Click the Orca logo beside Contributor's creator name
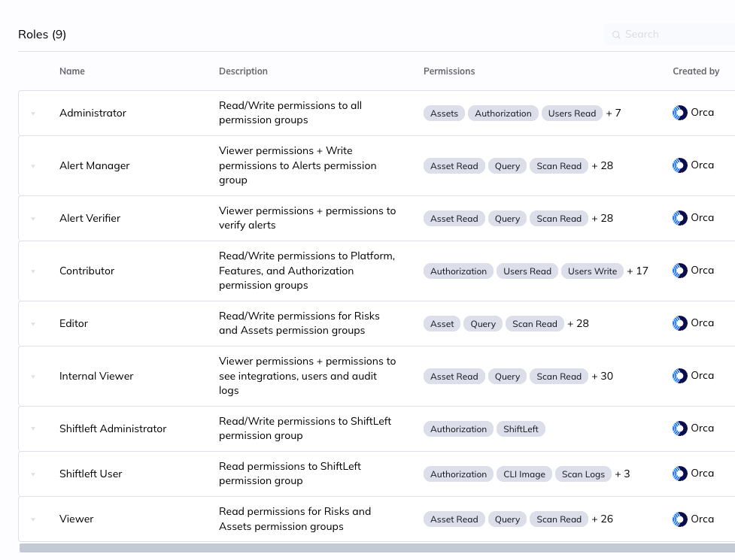Viewport: 735px width, 560px height. [679, 271]
